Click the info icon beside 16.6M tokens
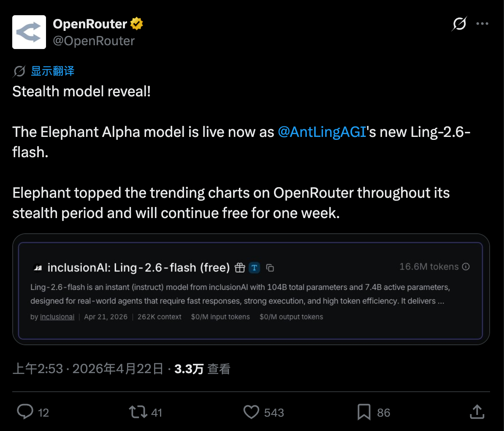The width and height of the screenshot is (504, 431). pos(466,267)
